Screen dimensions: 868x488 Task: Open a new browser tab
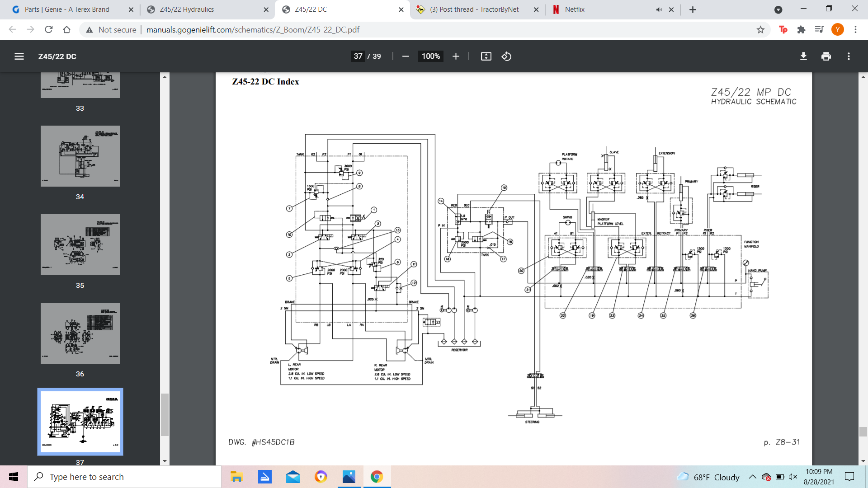click(x=693, y=9)
